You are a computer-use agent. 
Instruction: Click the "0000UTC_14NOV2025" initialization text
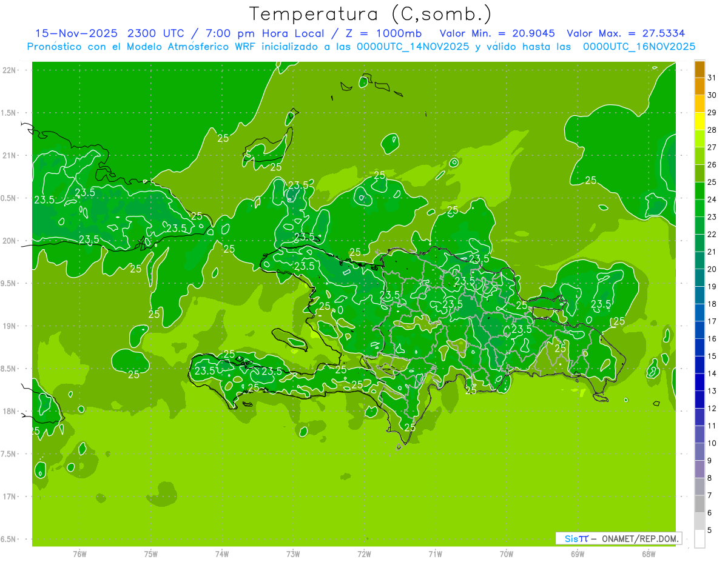point(413,47)
